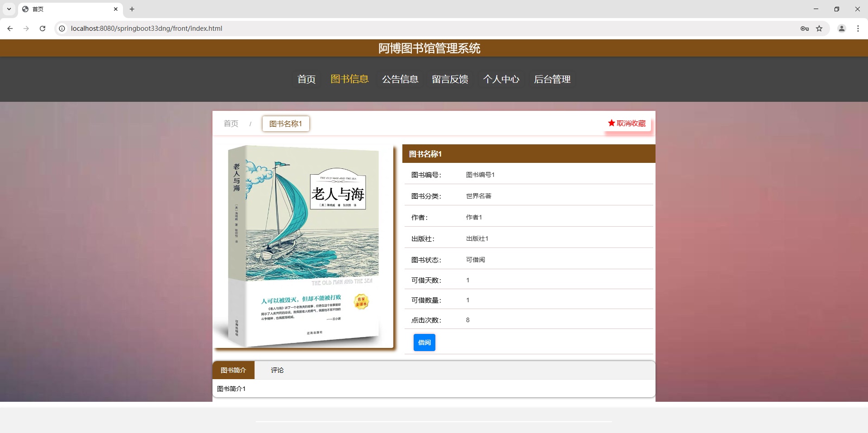The image size is (868, 433).
Task: Click the 老人与海 book cover image
Action: coord(304,247)
